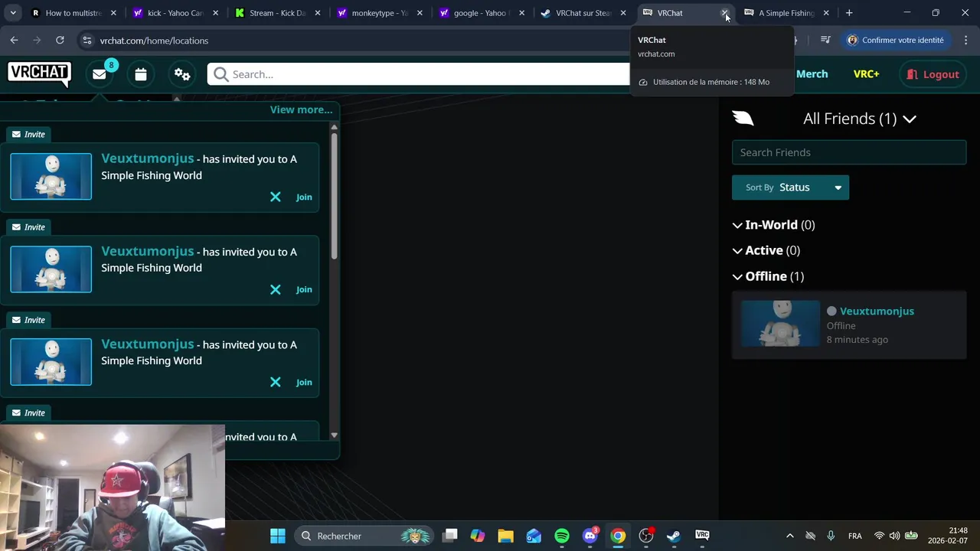Screen dimensions: 980x551
Task: Click the Rechercher taskbar search box
Action: 364,536
